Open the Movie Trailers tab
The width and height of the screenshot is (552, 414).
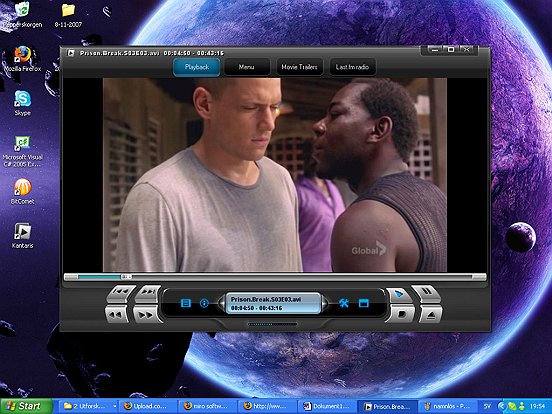click(299, 67)
